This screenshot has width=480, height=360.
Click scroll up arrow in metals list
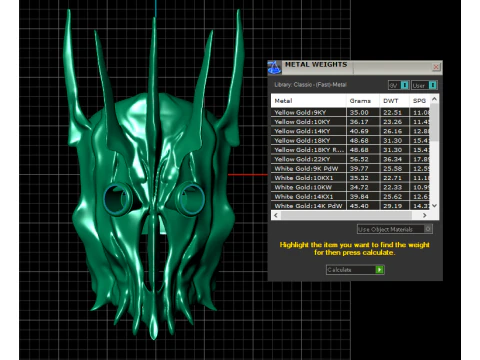pyautogui.click(x=434, y=99)
